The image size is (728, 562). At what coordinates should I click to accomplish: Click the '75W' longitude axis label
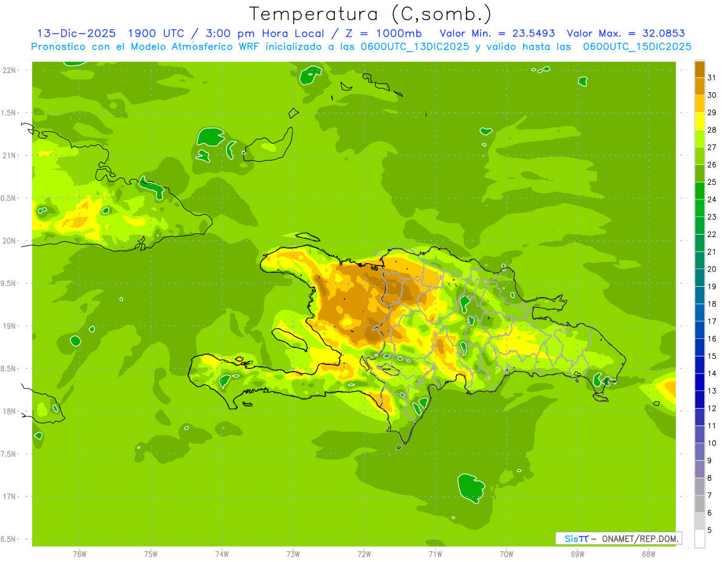151,554
